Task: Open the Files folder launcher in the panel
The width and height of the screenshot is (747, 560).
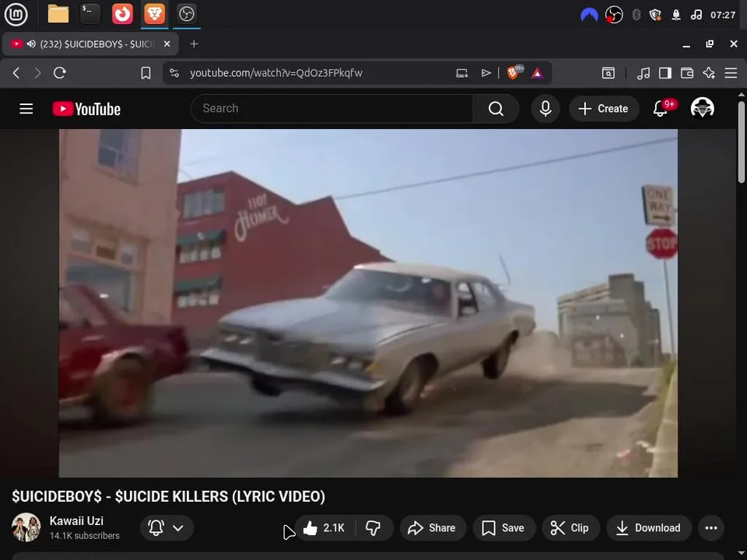Action: (58, 14)
